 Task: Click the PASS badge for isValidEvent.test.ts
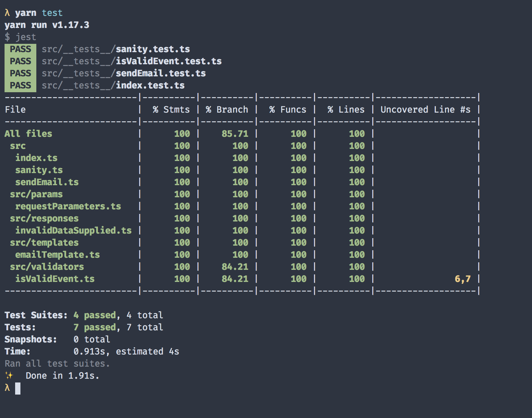(20, 61)
